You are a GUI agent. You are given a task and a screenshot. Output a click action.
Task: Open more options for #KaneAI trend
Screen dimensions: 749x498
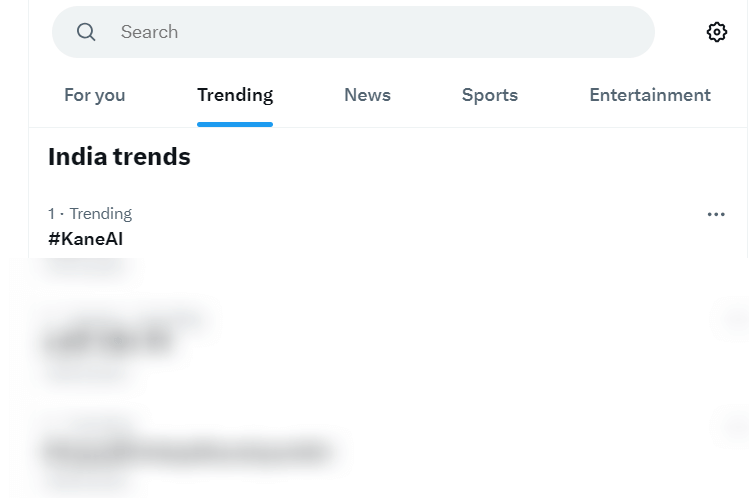[x=716, y=214]
